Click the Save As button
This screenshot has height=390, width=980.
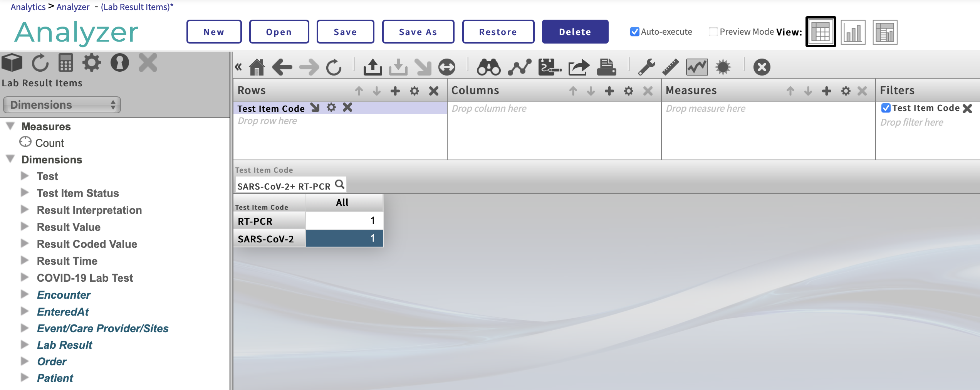click(418, 32)
